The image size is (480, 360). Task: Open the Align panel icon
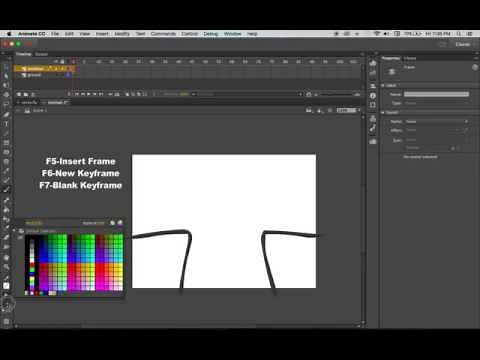click(373, 86)
